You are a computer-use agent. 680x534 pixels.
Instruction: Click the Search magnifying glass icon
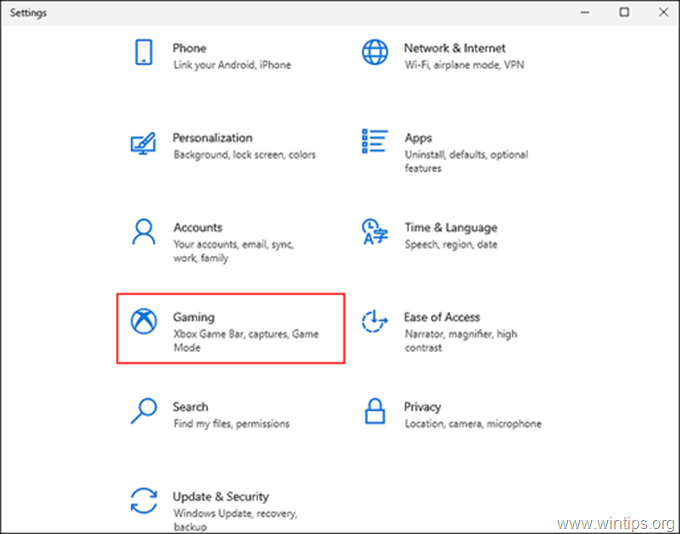coord(144,411)
